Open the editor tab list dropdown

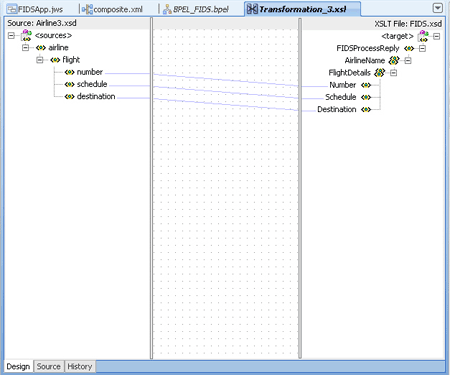[x=438, y=8]
